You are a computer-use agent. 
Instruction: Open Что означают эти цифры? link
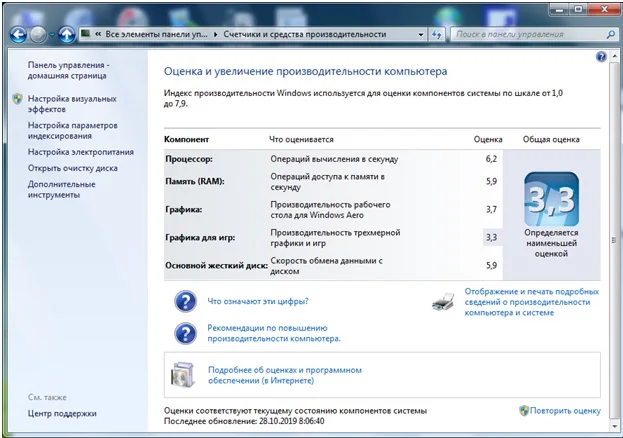tap(258, 301)
